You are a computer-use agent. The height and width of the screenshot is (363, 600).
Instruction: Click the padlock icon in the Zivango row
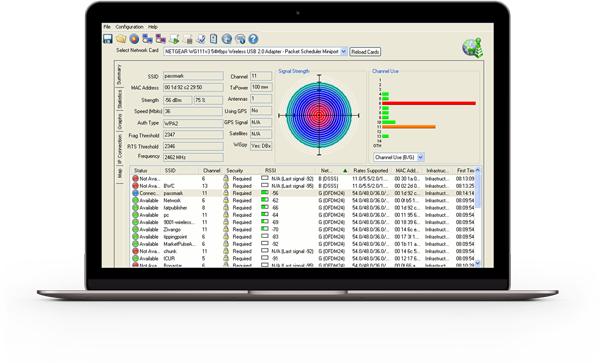226,229
